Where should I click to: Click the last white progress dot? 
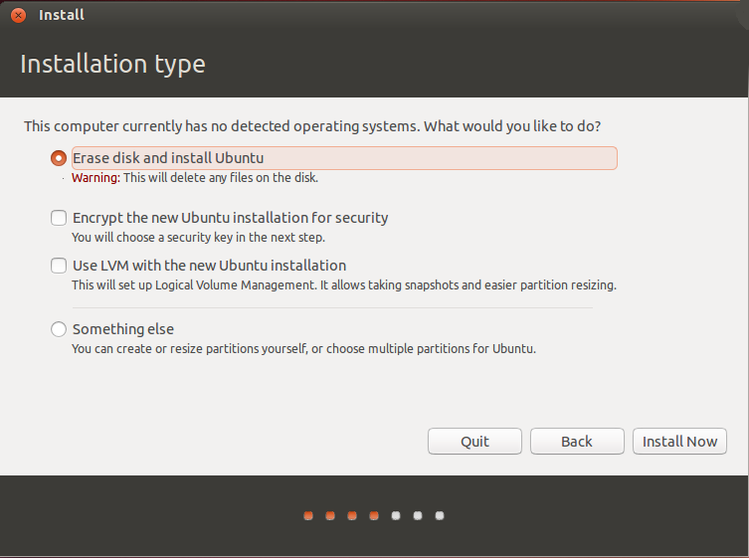tap(440, 515)
